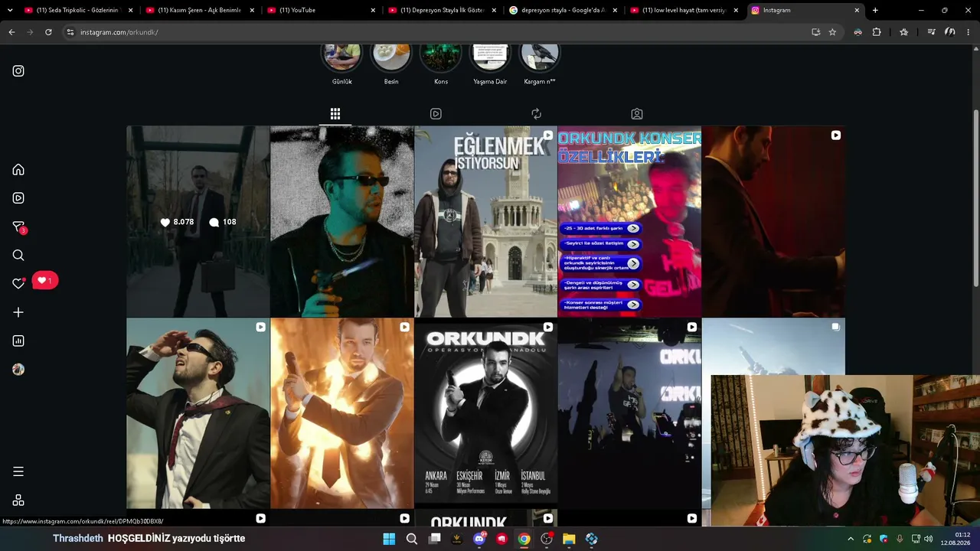
Task: Open a new browser tab
Action: [875, 10]
